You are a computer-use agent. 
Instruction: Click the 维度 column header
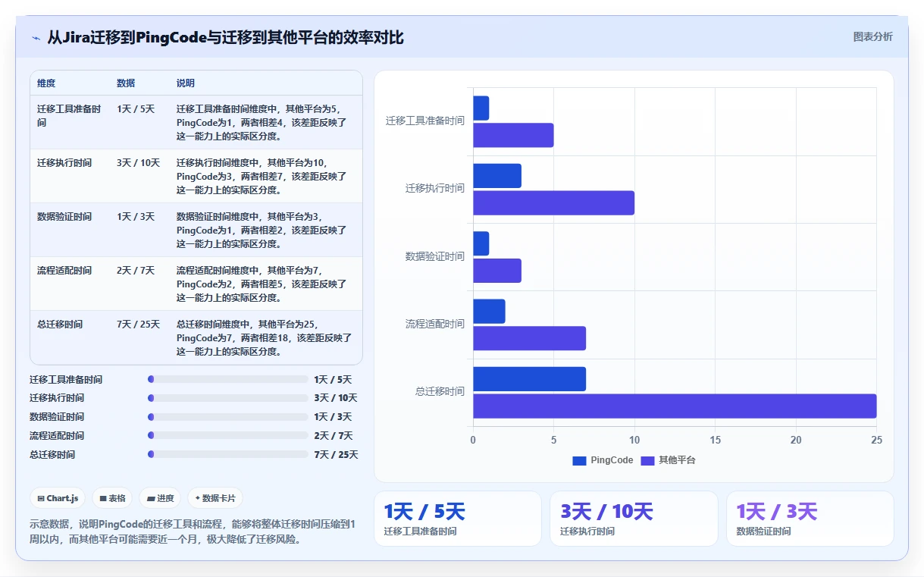coord(46,83)
